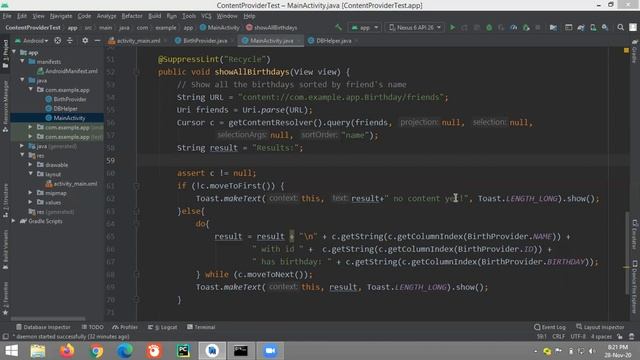Open Project panel gear settings
The image size is (640, 360).
(85, 40)
